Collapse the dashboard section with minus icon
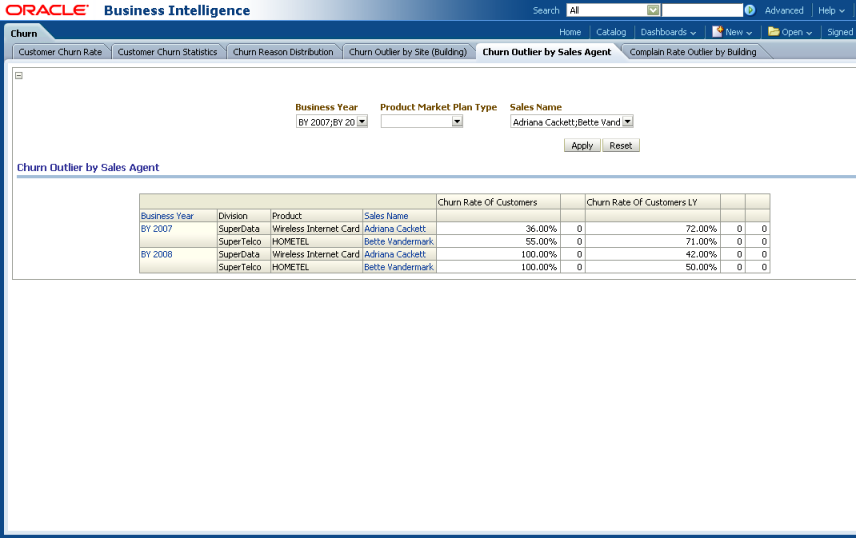This screenshot has height=538, width=856. pyautogui.click(x=19, y=75)
